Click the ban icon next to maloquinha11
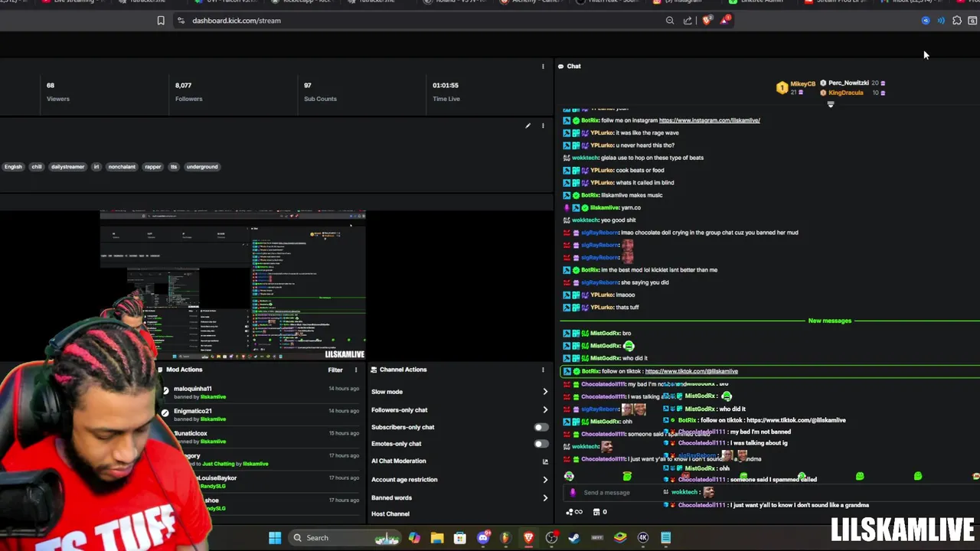The height and width of the screenshot is (551, 980). [x=165, y=391]
